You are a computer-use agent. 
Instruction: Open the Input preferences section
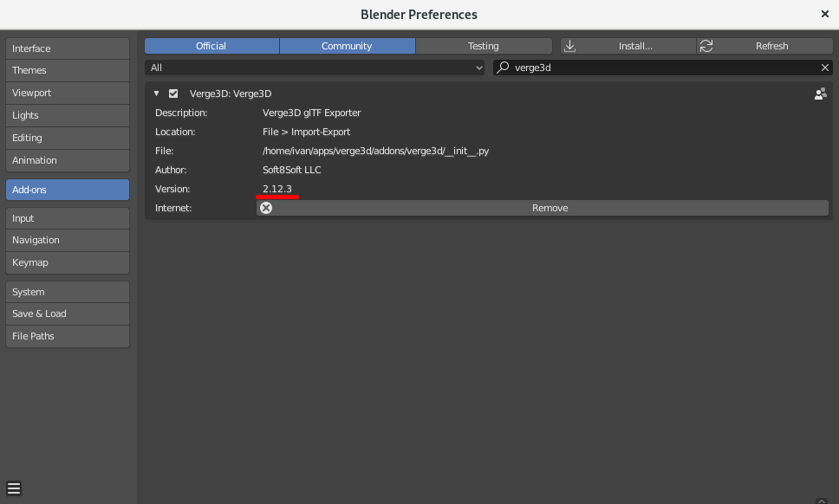68,218
